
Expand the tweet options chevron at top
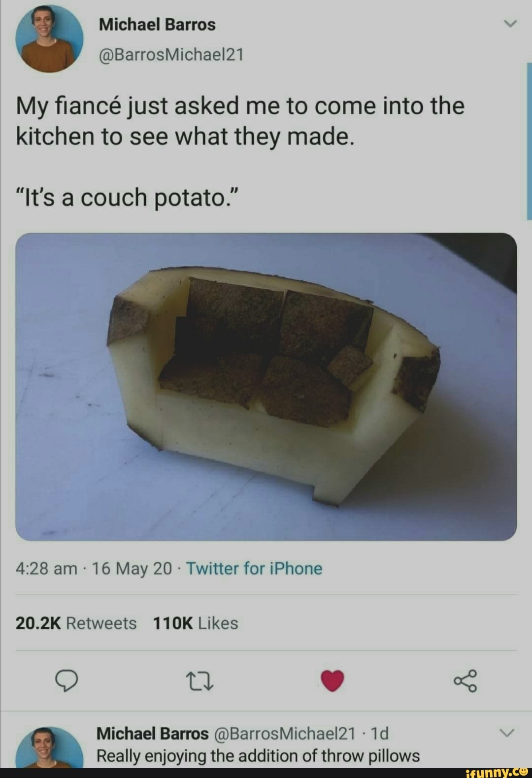tap(511, 24)
